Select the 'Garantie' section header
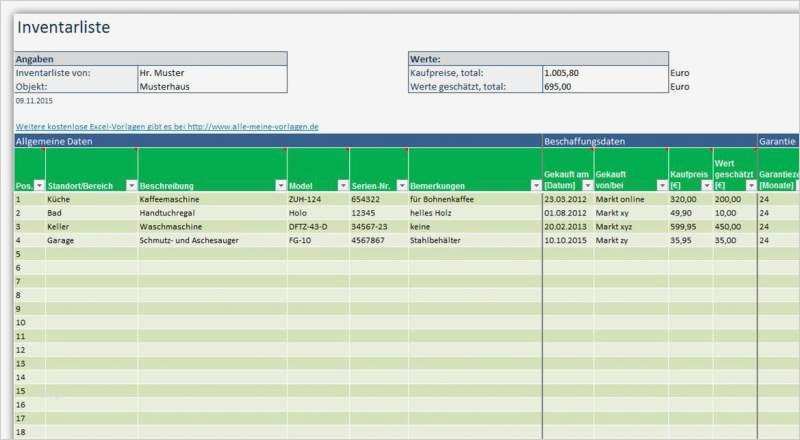The height and width of the screenshot is (440, 800). [x=778, y=141]
